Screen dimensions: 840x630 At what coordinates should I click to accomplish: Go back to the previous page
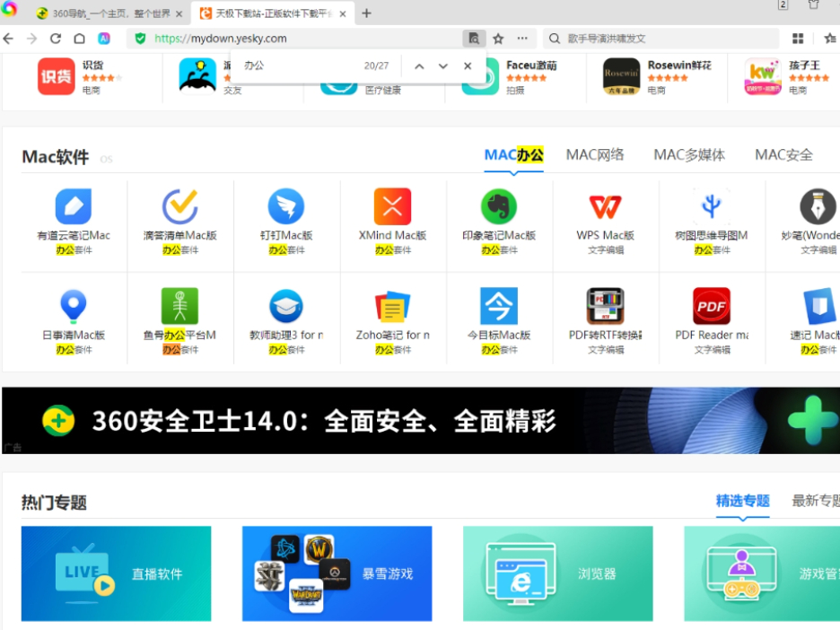[8, 39]
